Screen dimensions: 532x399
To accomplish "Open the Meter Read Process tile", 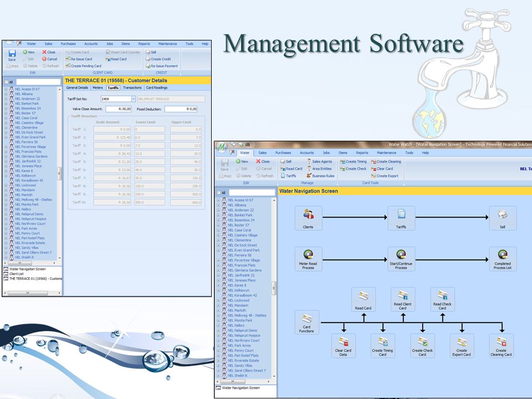I will tap(308, 259).
